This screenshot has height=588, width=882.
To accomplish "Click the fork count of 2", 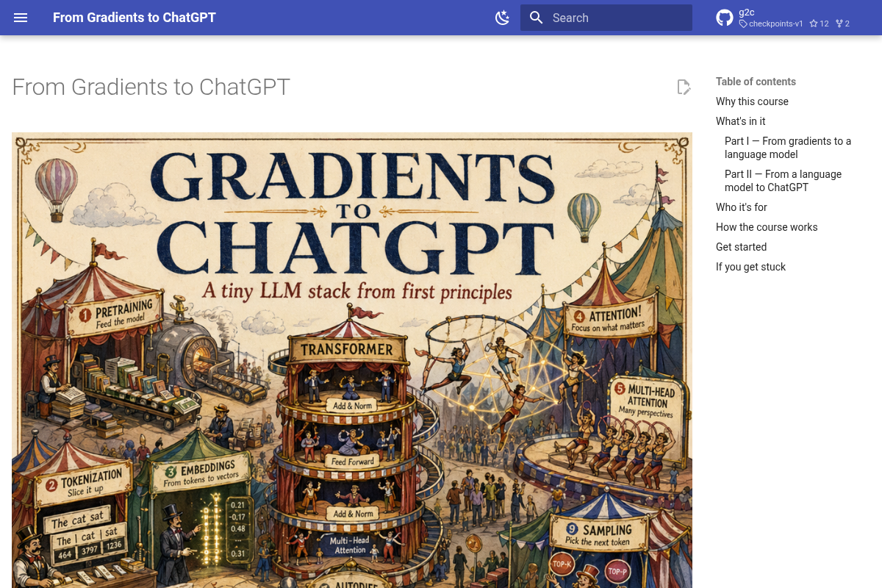I will pyautogui.click(x=842, y=24).
